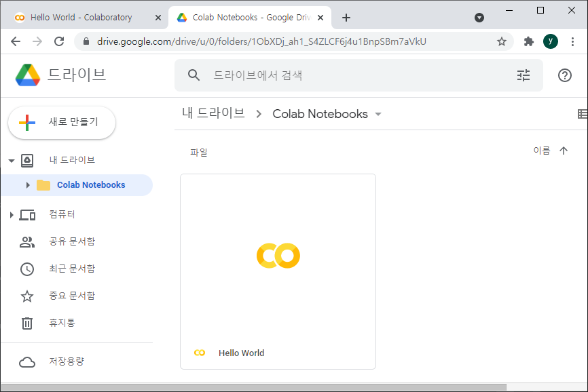
Task: Expand the 컴퓨터 tree arrow
Action: coord(12,215)
